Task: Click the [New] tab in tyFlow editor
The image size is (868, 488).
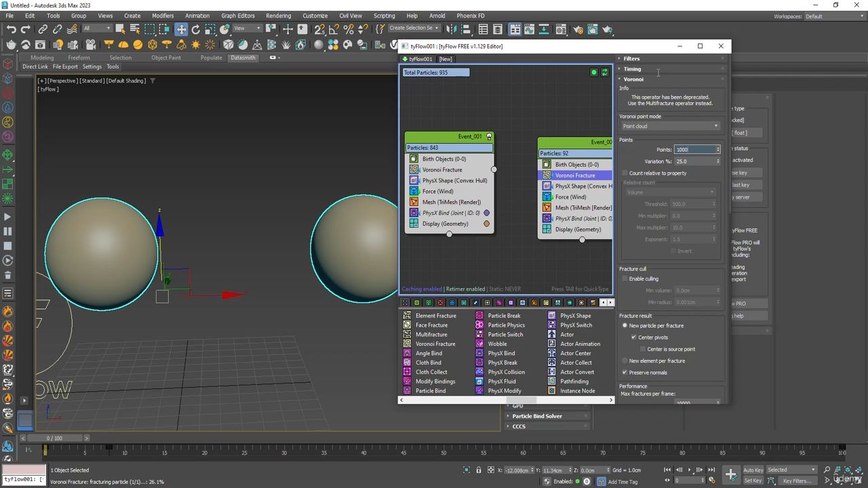Action: click(445, 59)
